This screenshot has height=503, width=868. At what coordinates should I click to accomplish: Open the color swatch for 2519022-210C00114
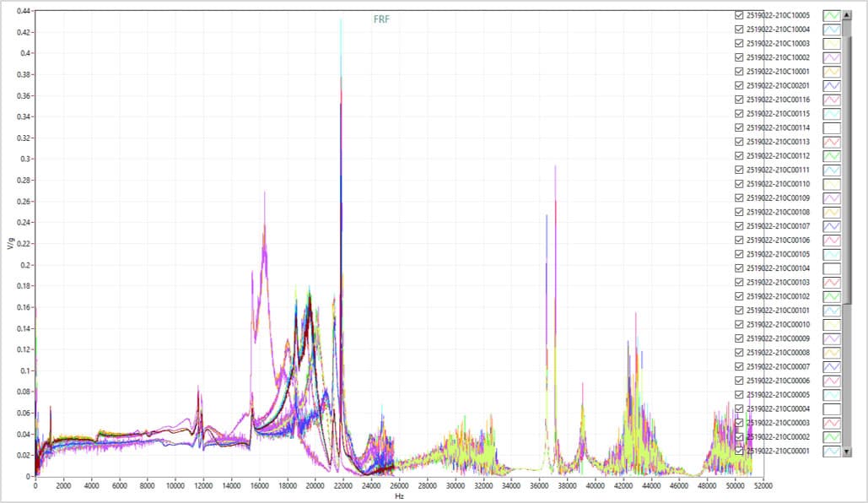(x=834, y=127)
